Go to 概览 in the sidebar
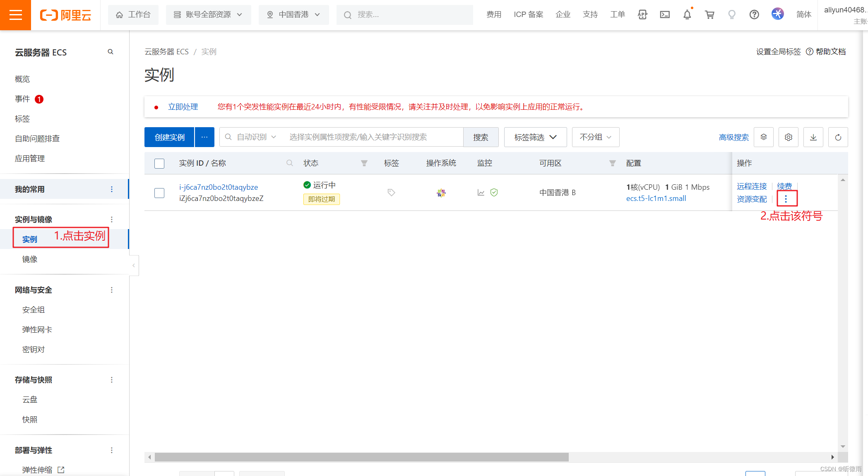The image size is (868, 476). (x=22, y=79)
